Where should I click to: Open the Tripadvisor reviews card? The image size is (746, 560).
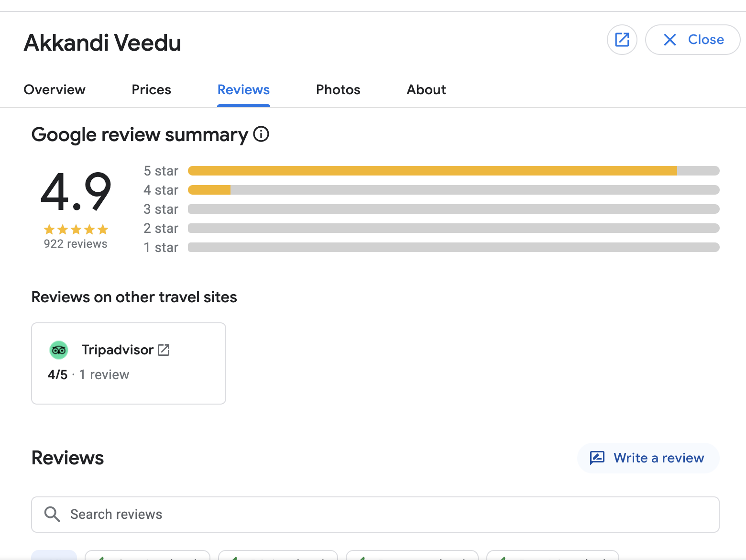(128, 362)
